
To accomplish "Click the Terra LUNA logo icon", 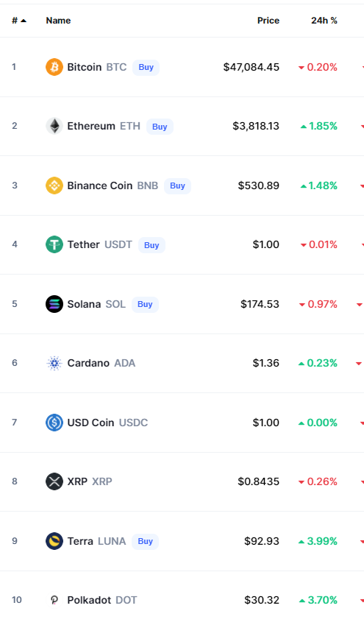I will (54, 541).
